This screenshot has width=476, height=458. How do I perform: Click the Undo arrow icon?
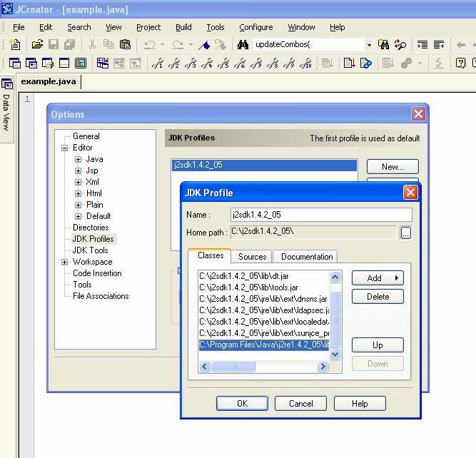149,45
